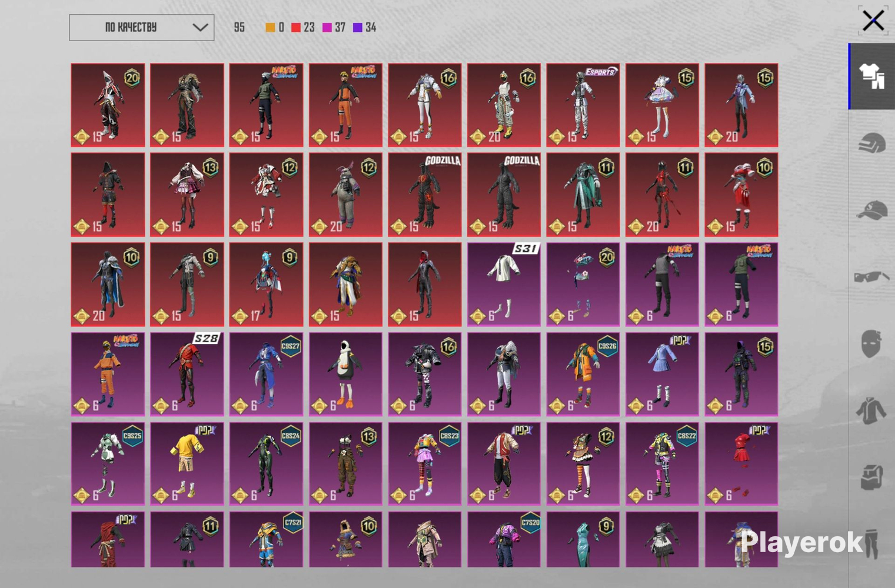Filter by the violet quality swatch
This screenshot has height=588, width=895.
357,28
